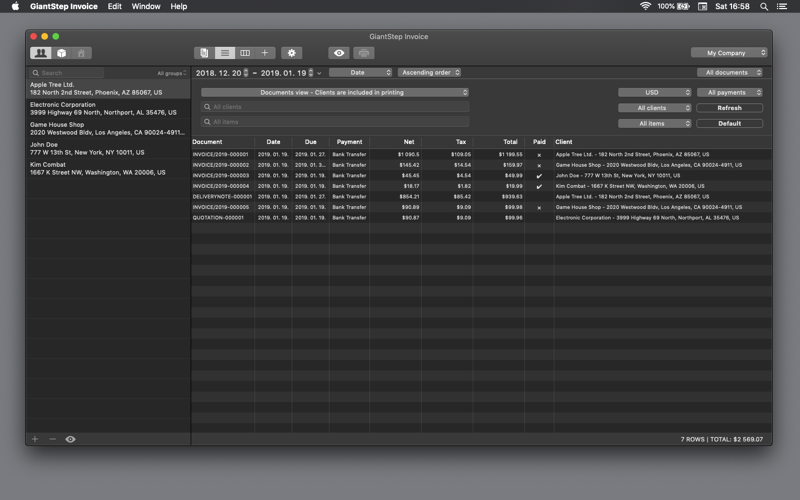Sort by Client column header
Screen dimensions: 800x500
point(662,142)
